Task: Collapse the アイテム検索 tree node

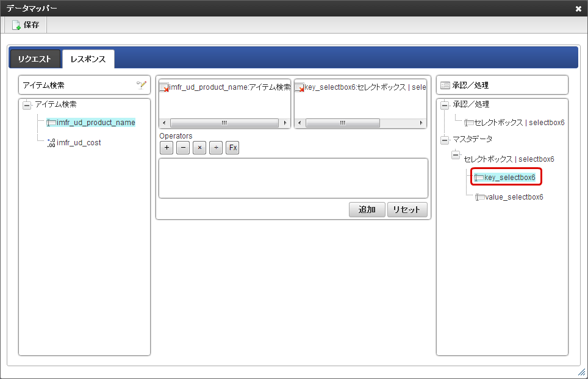Action: tap(27, 105)
